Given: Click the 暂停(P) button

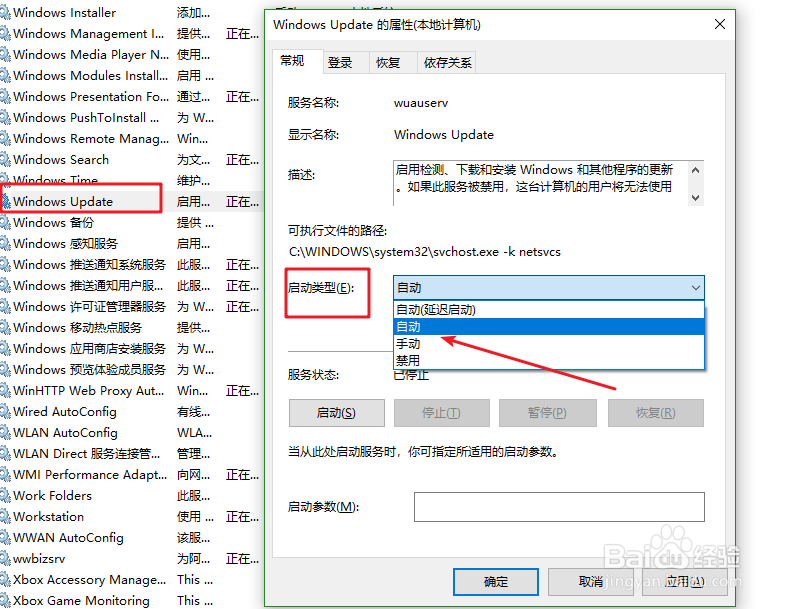Looking at the screenshot, I should pyautogui.click(x=547, y=413).
